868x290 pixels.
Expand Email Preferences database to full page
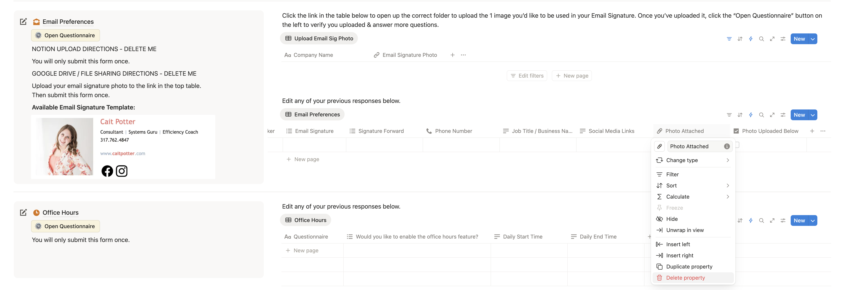click(x=772, y=115)
